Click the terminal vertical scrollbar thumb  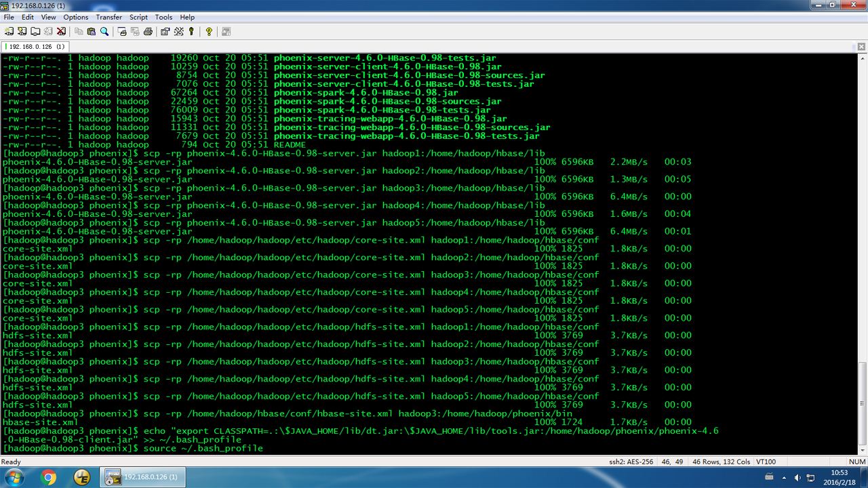point(863,403)
